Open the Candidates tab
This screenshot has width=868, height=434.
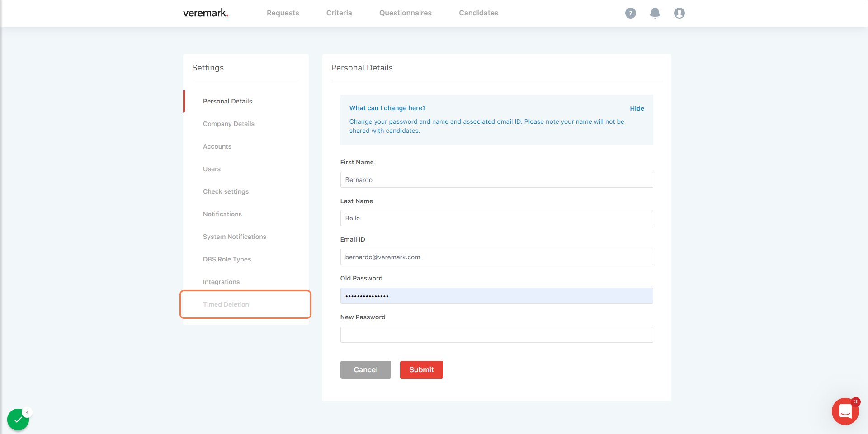[x=479, y=13]
